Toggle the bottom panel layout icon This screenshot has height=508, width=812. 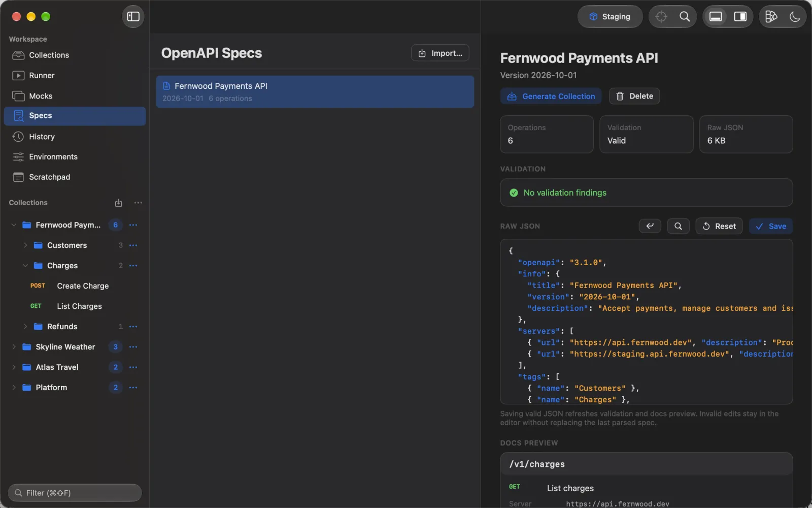716,17
